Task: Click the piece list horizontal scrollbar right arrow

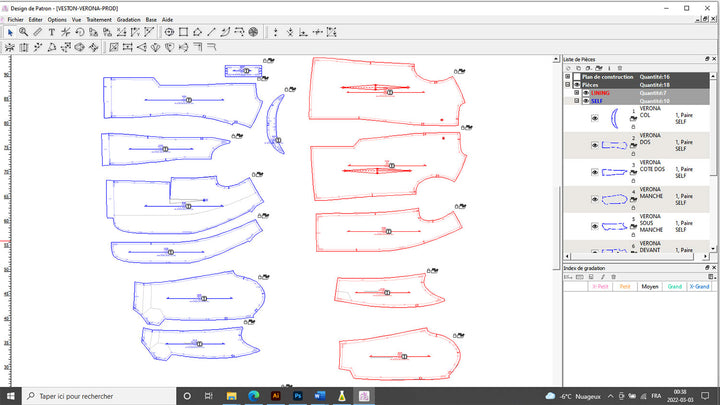Action: click(706, 256)
